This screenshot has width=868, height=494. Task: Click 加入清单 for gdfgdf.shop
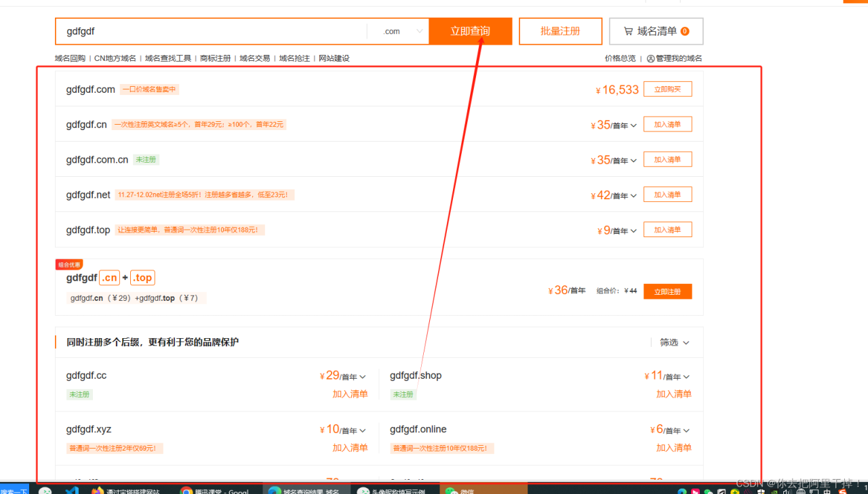(674, 394)
